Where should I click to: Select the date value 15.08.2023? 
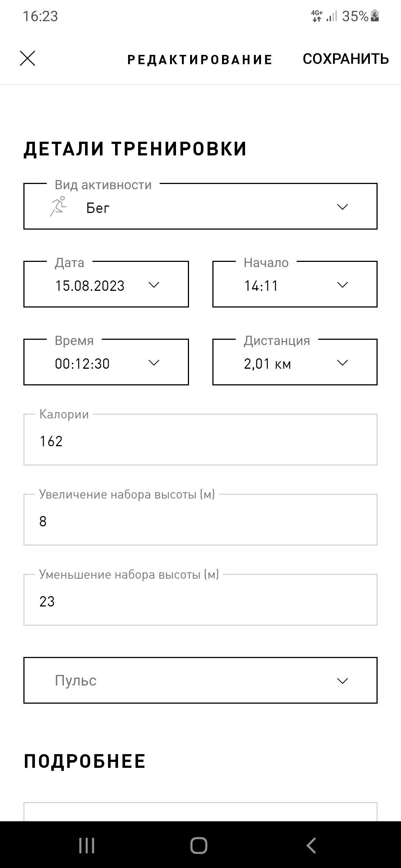pyautogui.click(x=90, y=286)
